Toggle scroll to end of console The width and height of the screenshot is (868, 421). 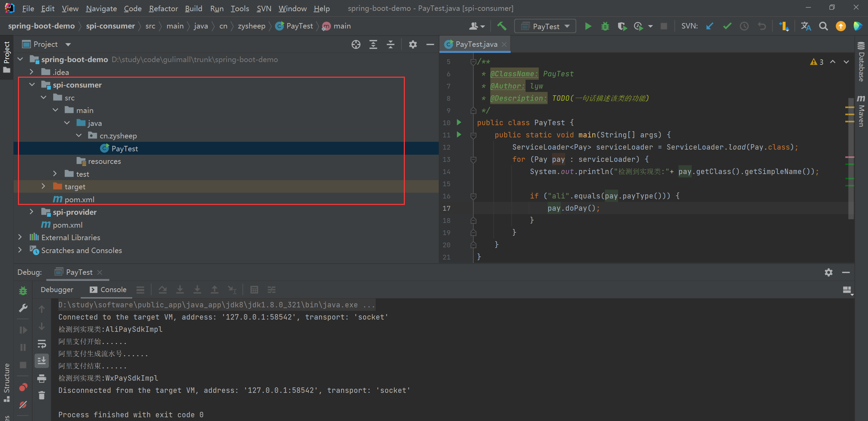coord(42,361)
